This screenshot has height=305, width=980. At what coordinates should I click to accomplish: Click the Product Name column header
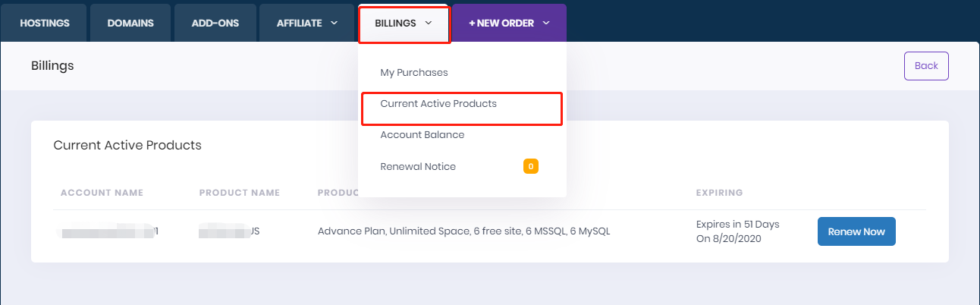tap(240, 193)
